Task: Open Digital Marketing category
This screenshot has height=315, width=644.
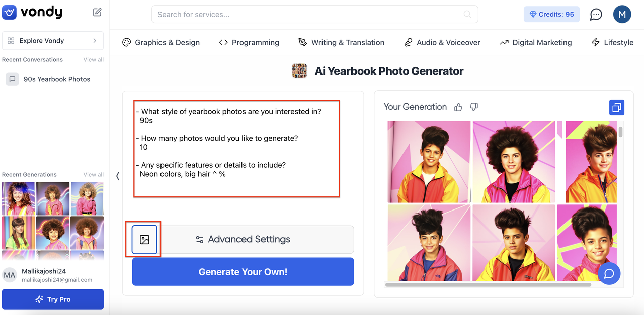Action: [535, 42]
